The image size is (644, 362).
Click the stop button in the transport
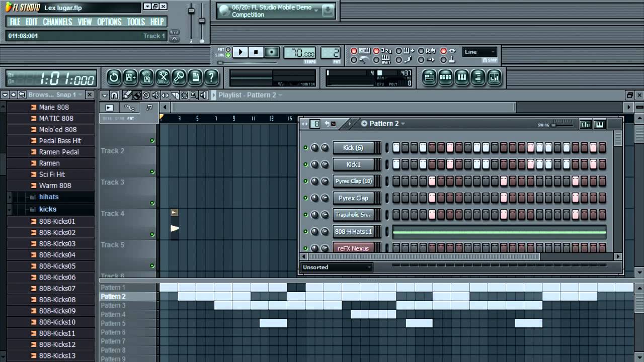pos(256,52)
